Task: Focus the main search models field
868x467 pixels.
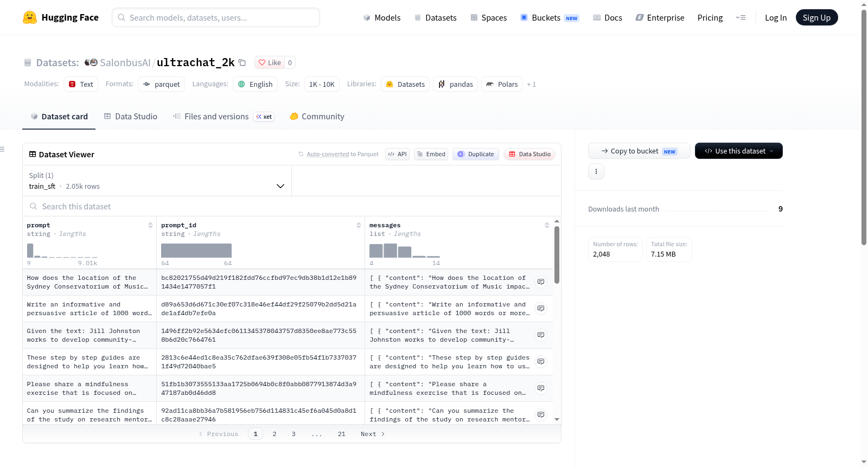Action: (216, 17)
